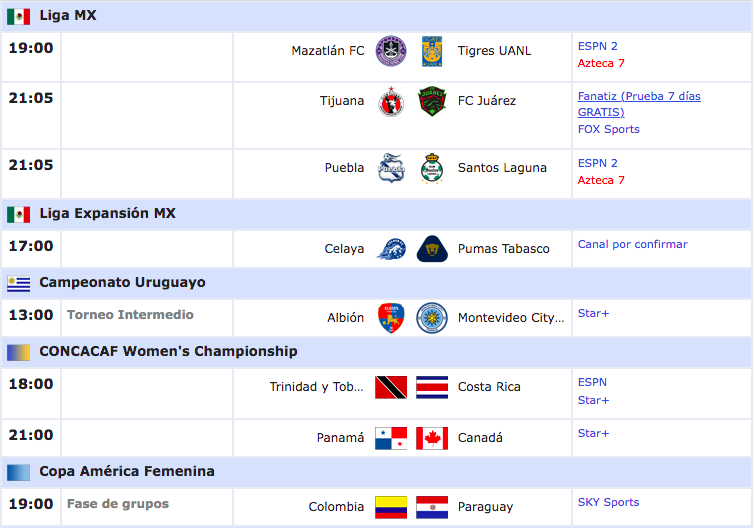Click the Mazatlán FC team crest
Viewport: 753px width, 528px height.
(x=391, y=51)
